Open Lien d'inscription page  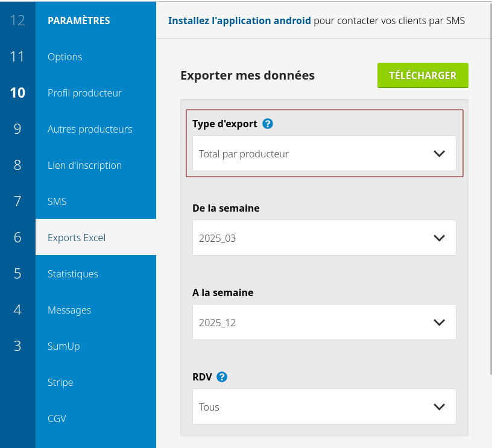point(84,165)
